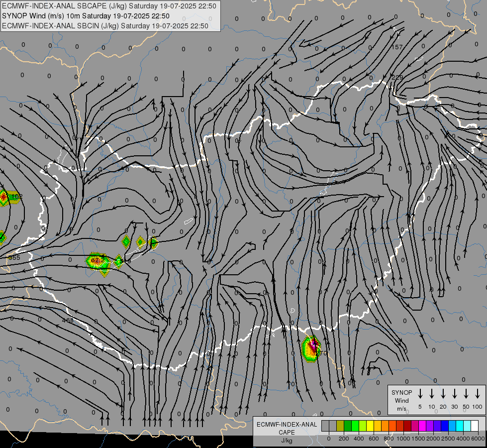The image size is (487, 448).
Task: Click the 5 m/s SYNOP wind arrow
Action: pyautogui.click(x=420, y=394)
